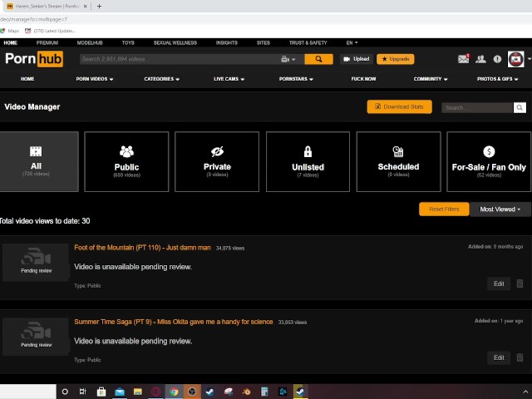The image size is (532, 399).
Task: Open Sexual Wellness in the top bar
Action: [x=175, y=42]
